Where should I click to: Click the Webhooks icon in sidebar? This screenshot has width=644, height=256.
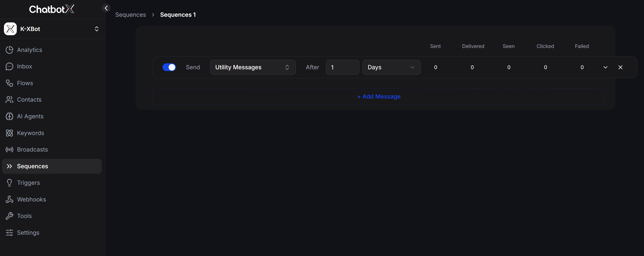(9, 199)
